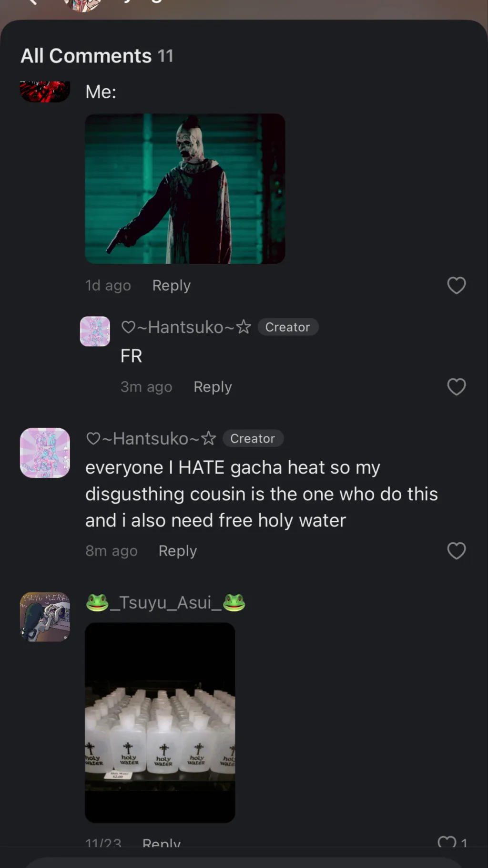Reply to the 11/23 comment
Screen dimensions: 488x868
coord(162,843)
